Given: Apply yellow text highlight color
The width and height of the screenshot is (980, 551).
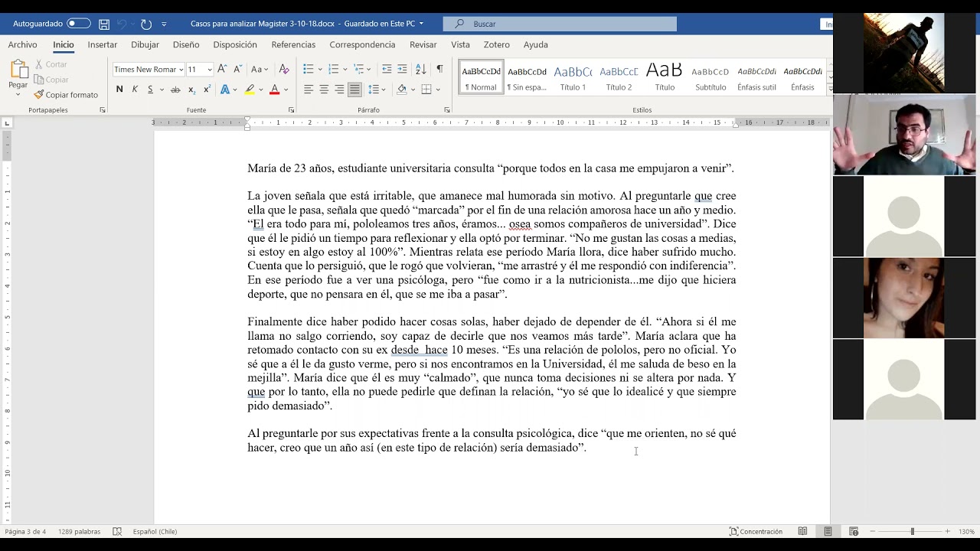Looking at the screenshot, I should coord(250,90).
